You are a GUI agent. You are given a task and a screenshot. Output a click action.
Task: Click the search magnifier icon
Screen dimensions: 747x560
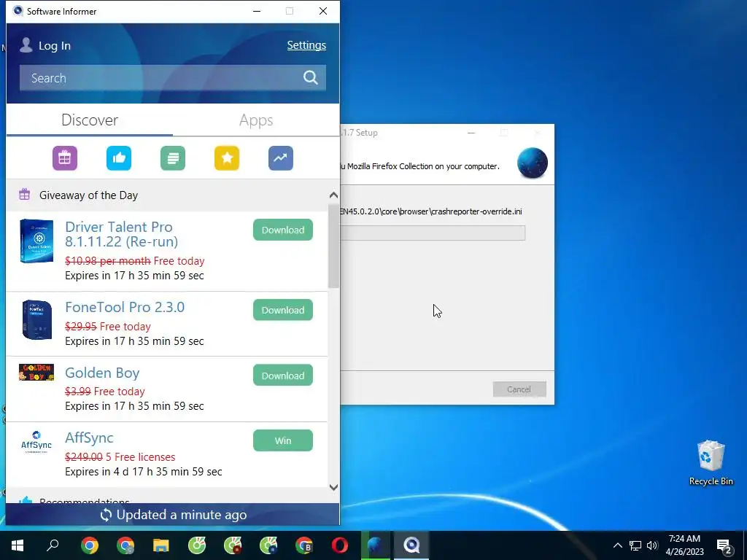click(311, 77)
